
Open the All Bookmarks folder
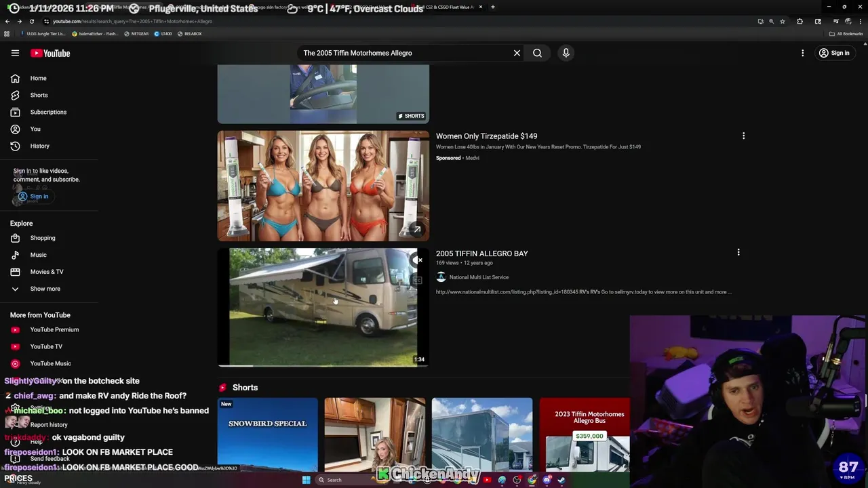[846, 33]
